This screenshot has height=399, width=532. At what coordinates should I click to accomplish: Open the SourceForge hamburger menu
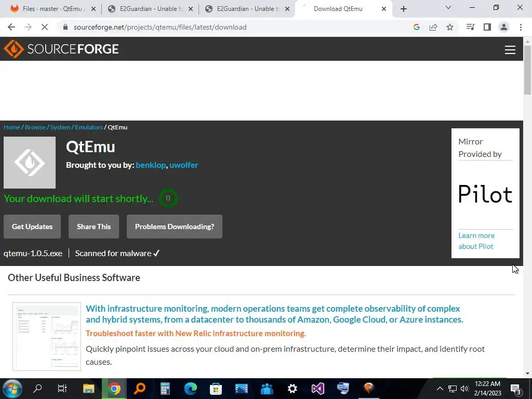pyautogui.click(x=510, y=50)
